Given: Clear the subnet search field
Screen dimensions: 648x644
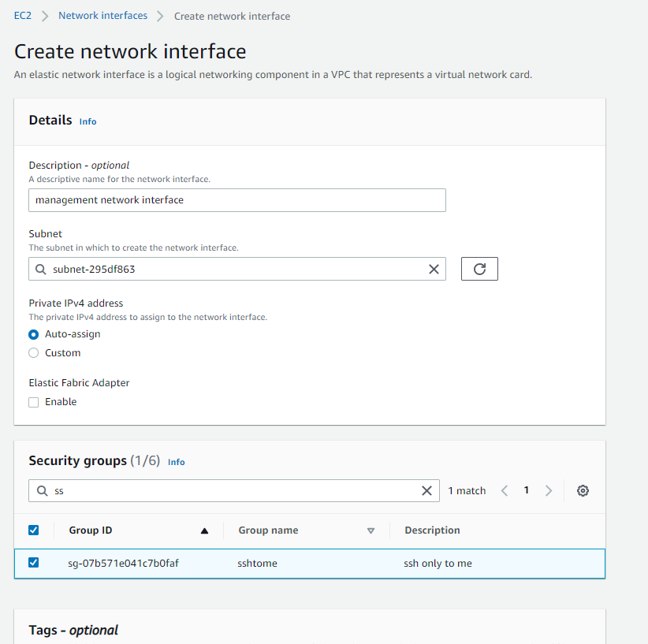Looking at the screenshot, I should point(434,269).
